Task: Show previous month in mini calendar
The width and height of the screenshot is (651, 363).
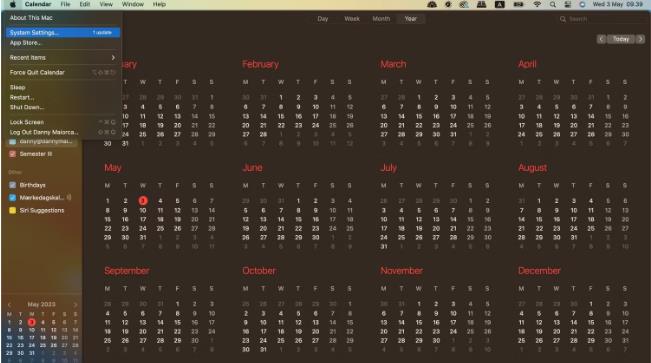Action: (x=9, y=304)
